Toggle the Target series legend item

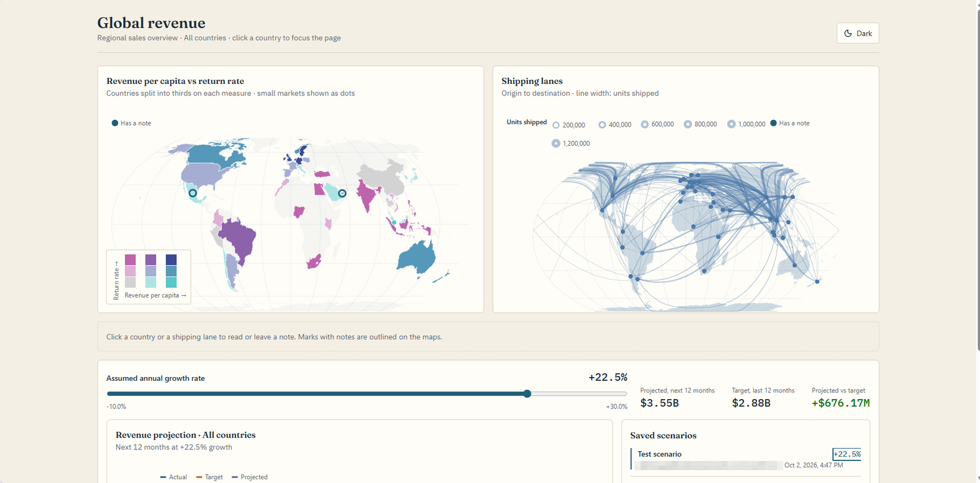click(209, 477)
